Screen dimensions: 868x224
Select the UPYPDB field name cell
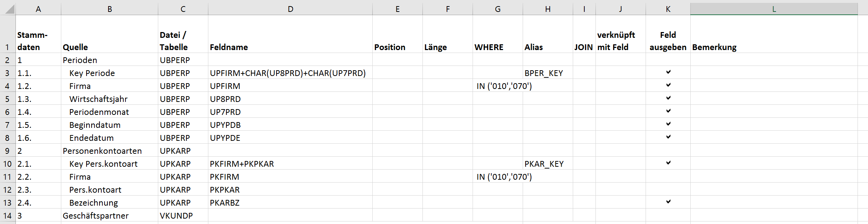pyautogui.click(x=290, y=125)
